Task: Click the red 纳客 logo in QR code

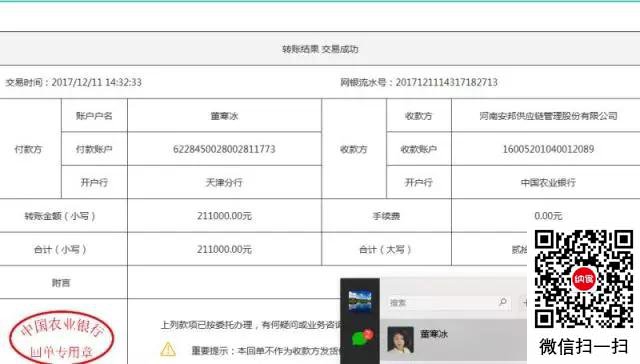Action: 584,279
